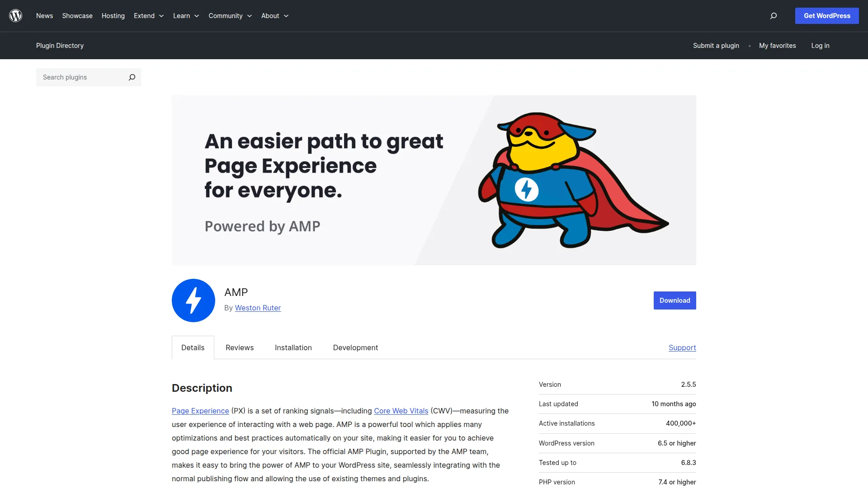Click '10 months ago' last updated value
Screen dimensions: 868x488
(674, 404)
